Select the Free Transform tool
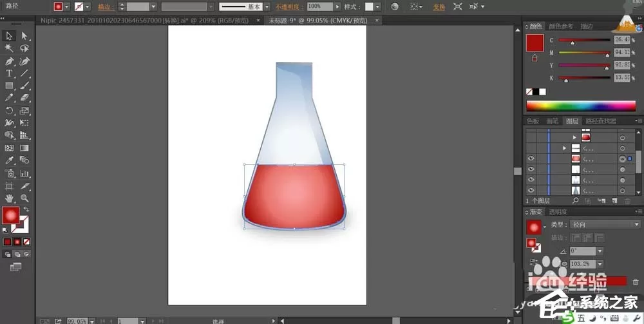This screenshot has height=324, width=644. (x=24, y=123)
